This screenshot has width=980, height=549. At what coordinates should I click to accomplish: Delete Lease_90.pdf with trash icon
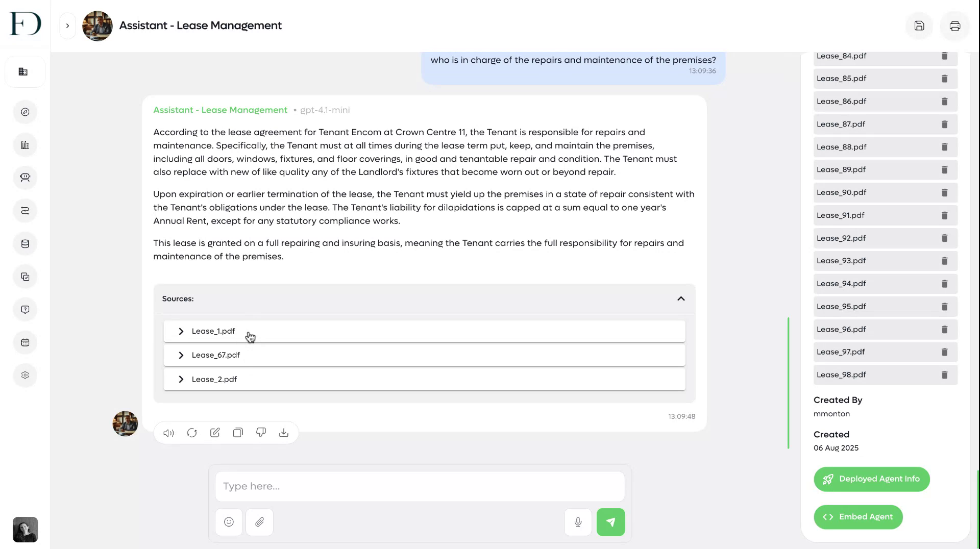(944, 193)
